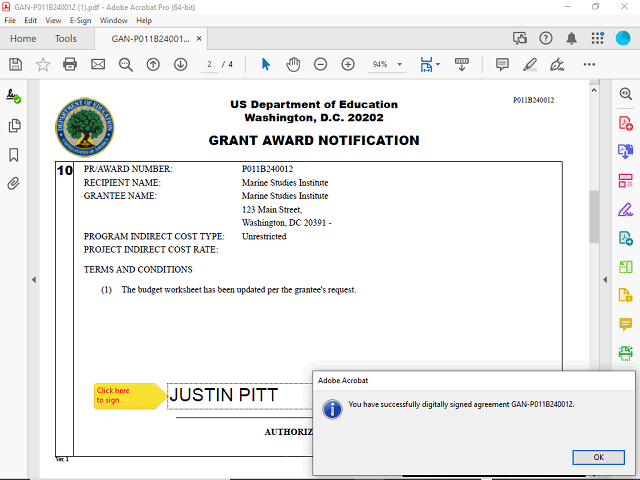The width and height of the screenshot is (640, 480).
Task: Open the View menu
Action: pos(53,20)
